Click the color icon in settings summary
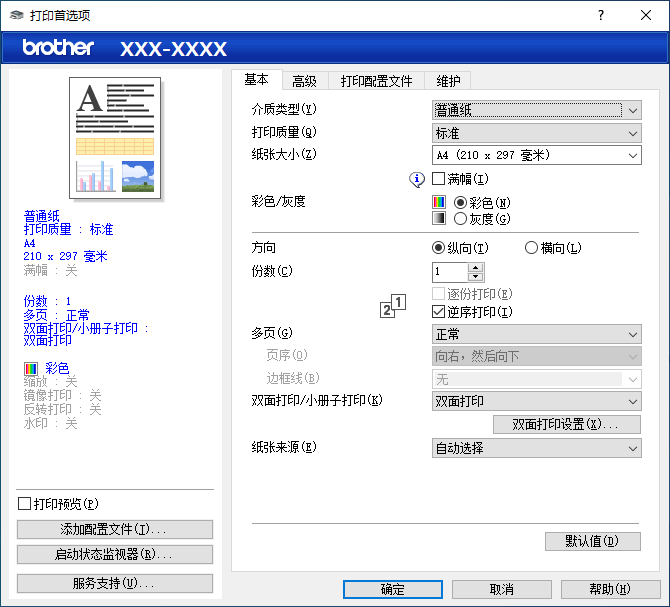 (30, 368)
